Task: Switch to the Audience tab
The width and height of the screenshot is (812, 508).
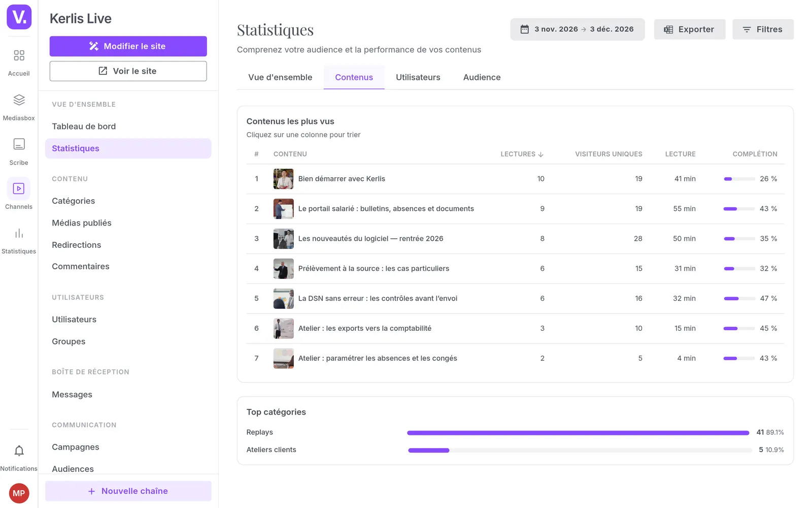Action: tap(482, 77)
